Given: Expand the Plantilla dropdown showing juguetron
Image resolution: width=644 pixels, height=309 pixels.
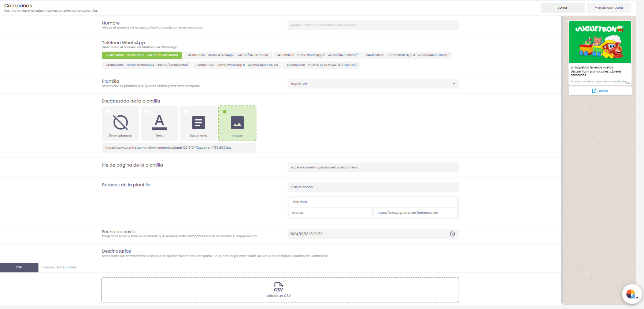Looking at the screenshot, I should point(373,83).
